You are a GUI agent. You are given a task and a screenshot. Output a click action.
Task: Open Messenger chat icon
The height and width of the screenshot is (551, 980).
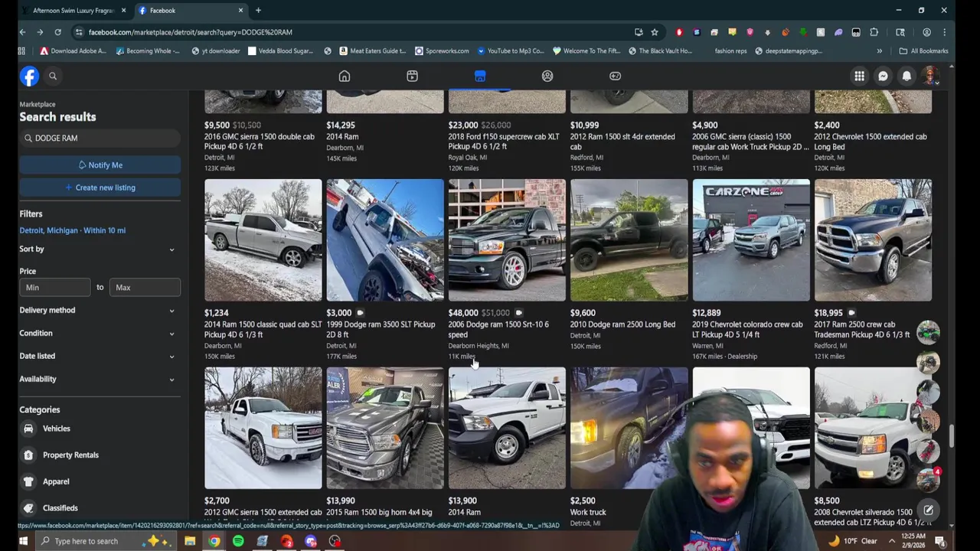click(883, 76)
